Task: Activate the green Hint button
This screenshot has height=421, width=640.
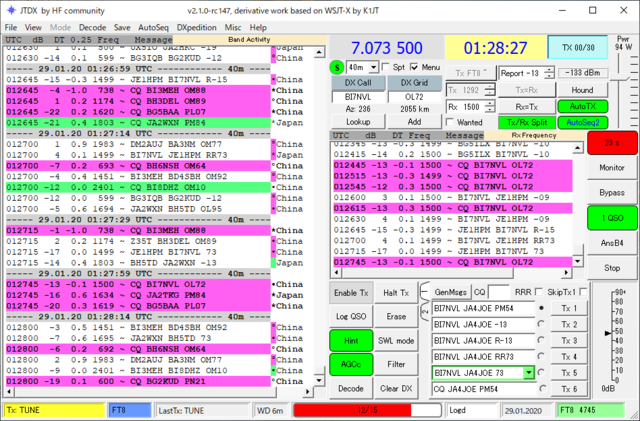Action: tap(351, 341)
